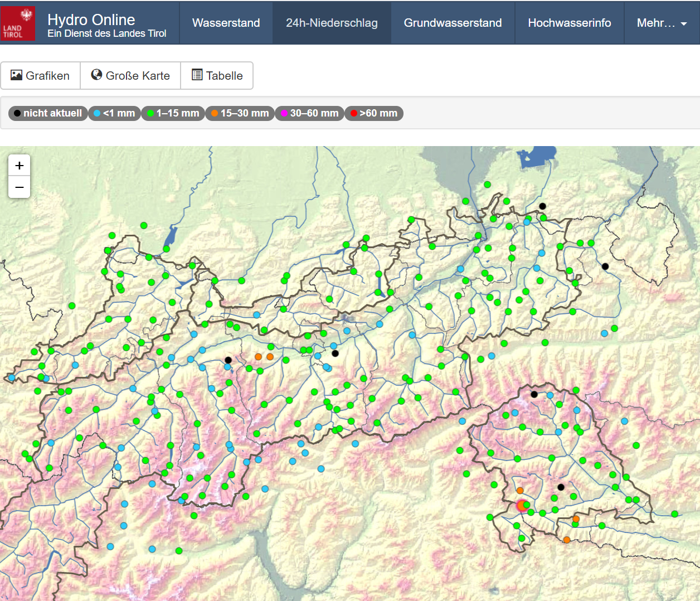Click the '>60 mm' legend badge

click(x=373, y=113)
